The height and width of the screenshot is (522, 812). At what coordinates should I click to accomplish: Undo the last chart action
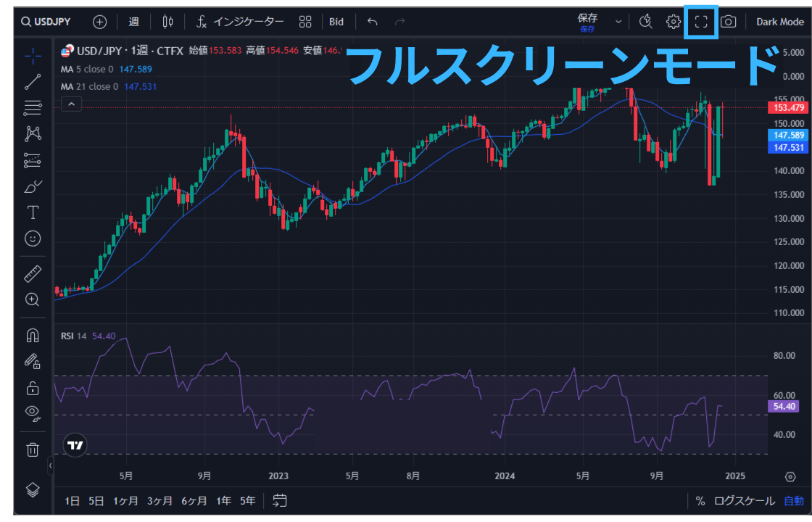tap(373, 22)
